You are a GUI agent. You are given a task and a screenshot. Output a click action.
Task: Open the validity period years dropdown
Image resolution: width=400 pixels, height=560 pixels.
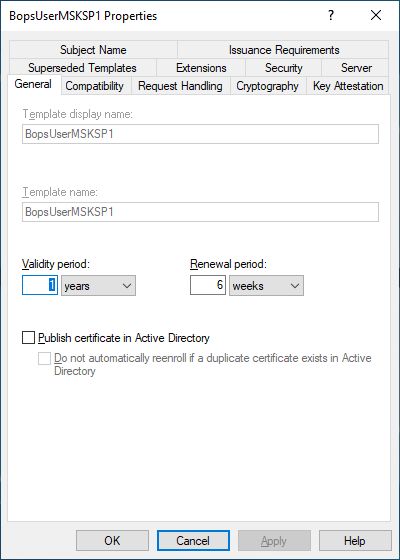coord(98,286)
